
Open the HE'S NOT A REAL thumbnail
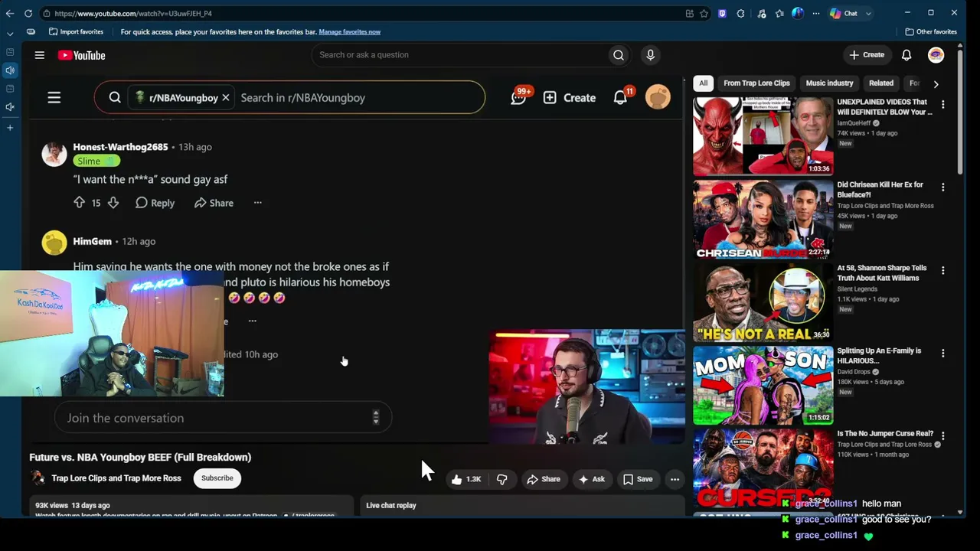pos(763,302)
